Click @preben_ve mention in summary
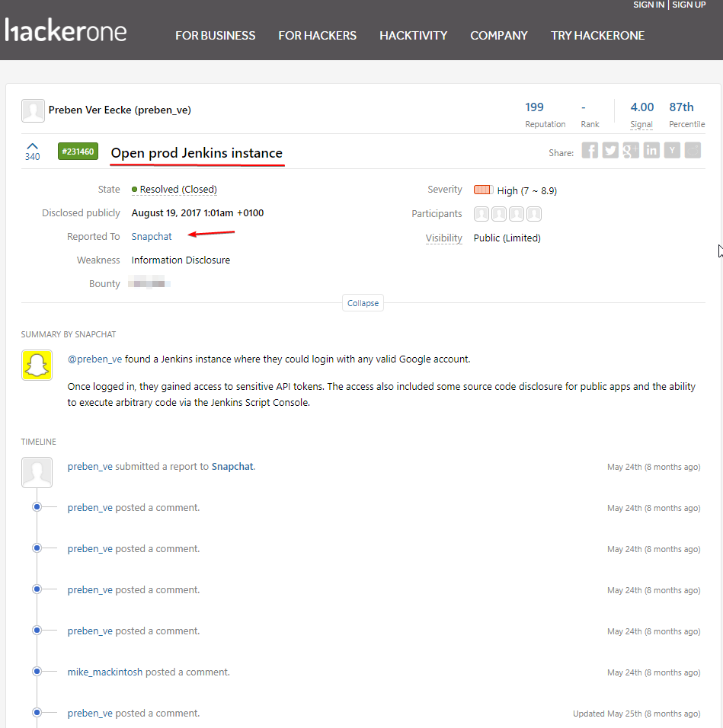This screenshot has height=728, width=723. 94,359
